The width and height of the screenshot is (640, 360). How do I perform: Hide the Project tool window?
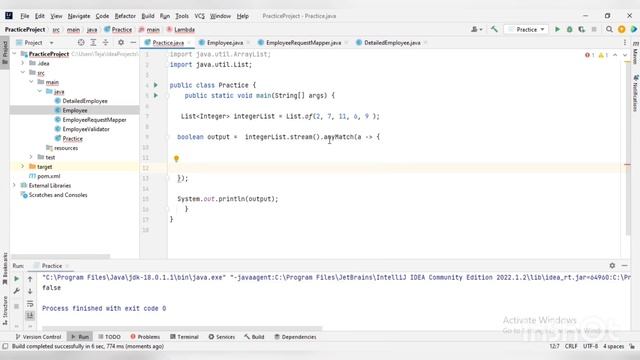[133, 42]
